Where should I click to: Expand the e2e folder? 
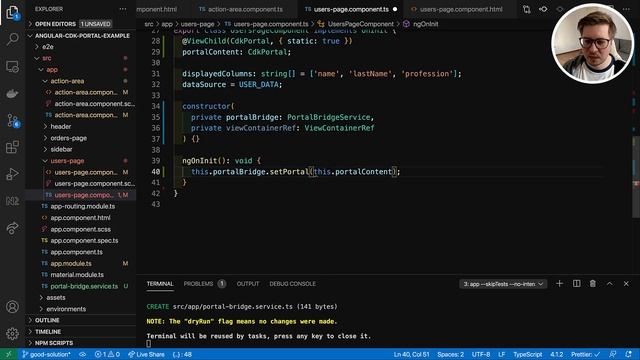(81, 47)
